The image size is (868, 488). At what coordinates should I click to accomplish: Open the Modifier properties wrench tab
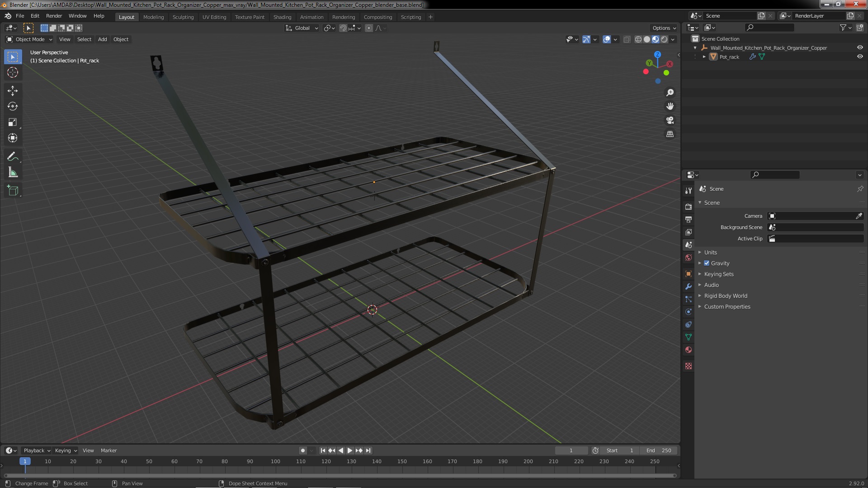689,286
